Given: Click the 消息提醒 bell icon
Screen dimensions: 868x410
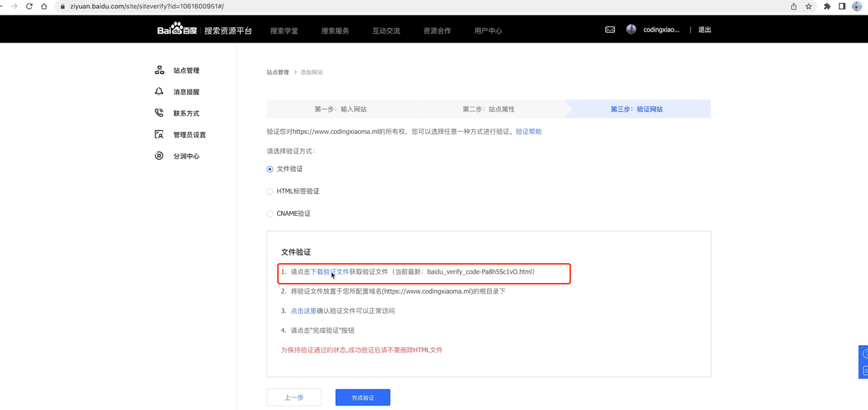Looking at the screenshot, I should [x=159, y=91].
